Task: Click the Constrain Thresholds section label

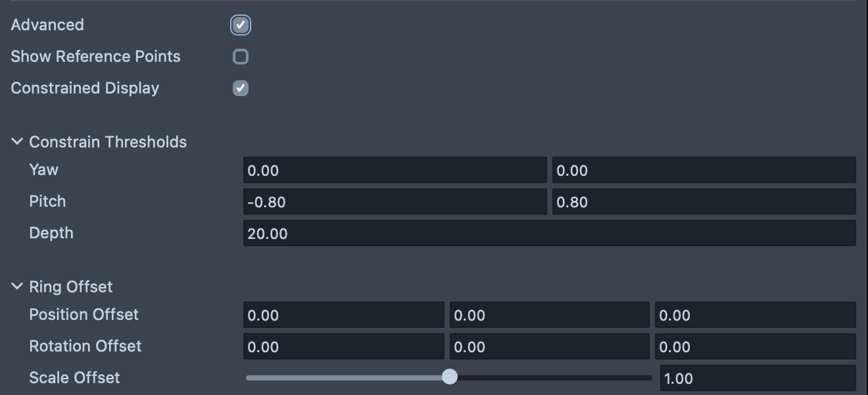Action: coord(108,142)
